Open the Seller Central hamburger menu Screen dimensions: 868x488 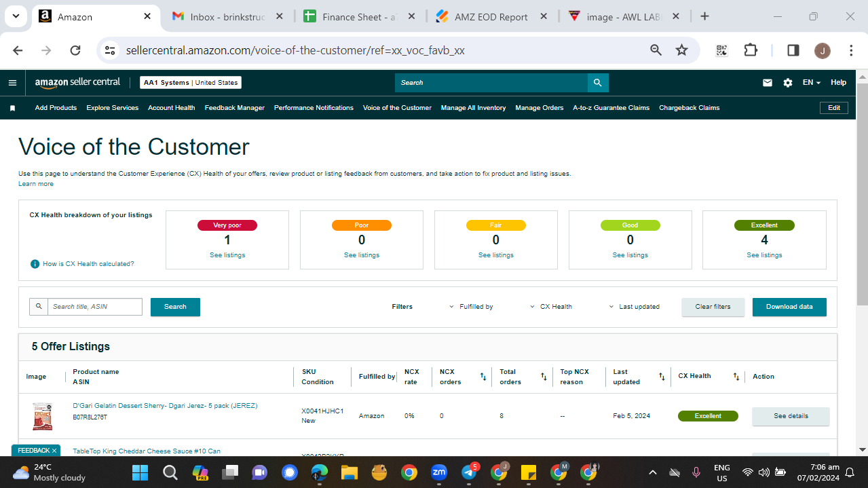pyautogui.click(x=12, y=83)
